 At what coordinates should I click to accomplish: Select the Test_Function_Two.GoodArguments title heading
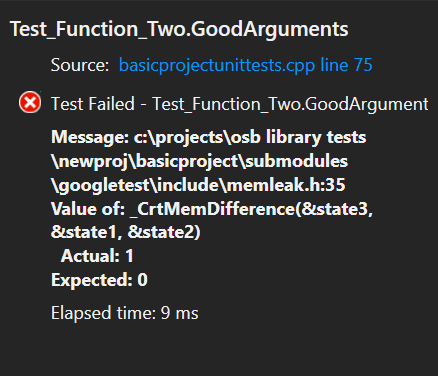[179, 29]
